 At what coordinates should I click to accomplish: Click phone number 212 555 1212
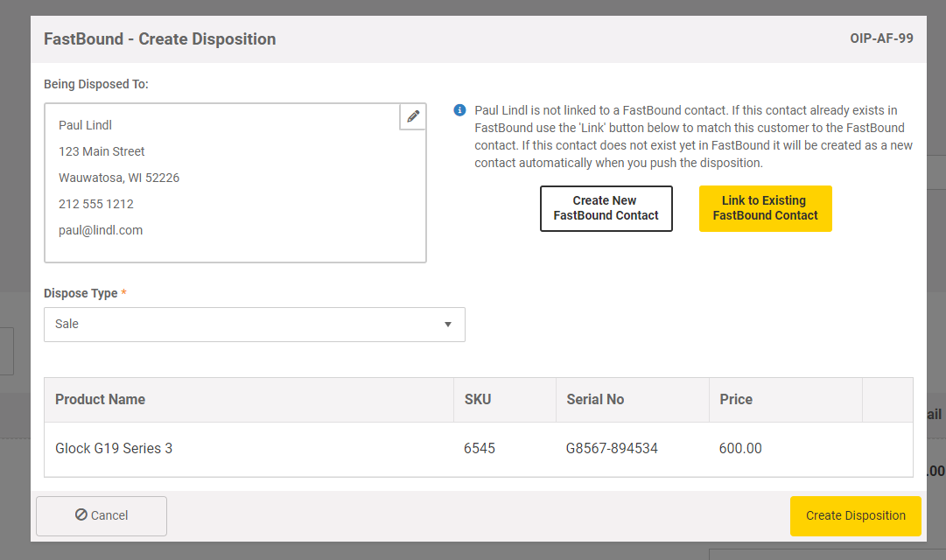coord(96,204)
